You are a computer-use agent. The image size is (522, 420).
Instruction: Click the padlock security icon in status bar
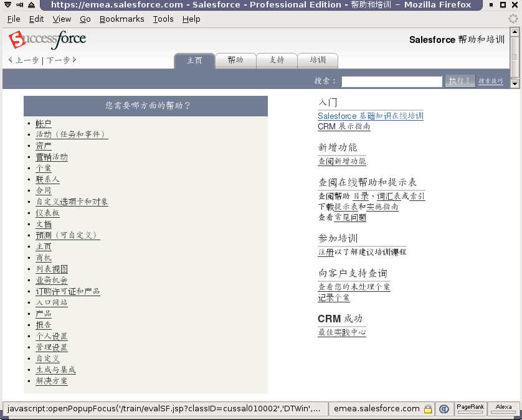(x=428, y=409)
